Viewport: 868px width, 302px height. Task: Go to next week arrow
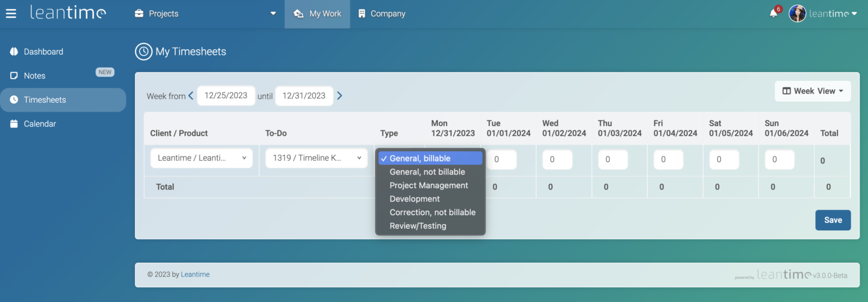tap(340, 95)
